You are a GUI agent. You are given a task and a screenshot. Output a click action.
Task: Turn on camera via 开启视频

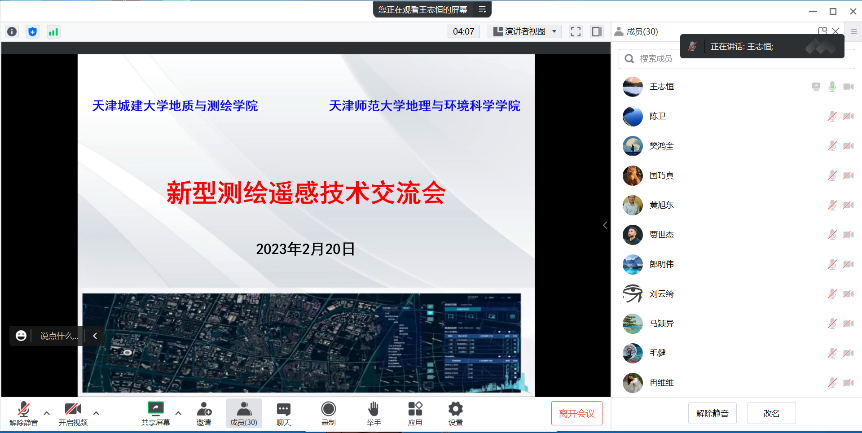[73, 414]
